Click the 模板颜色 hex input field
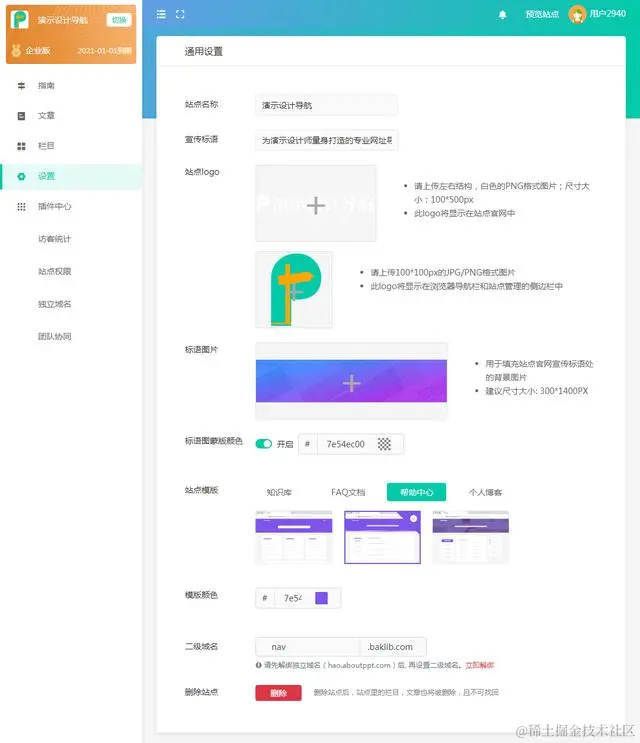Viewport: 640px width, 743px height. click(293, 598)
